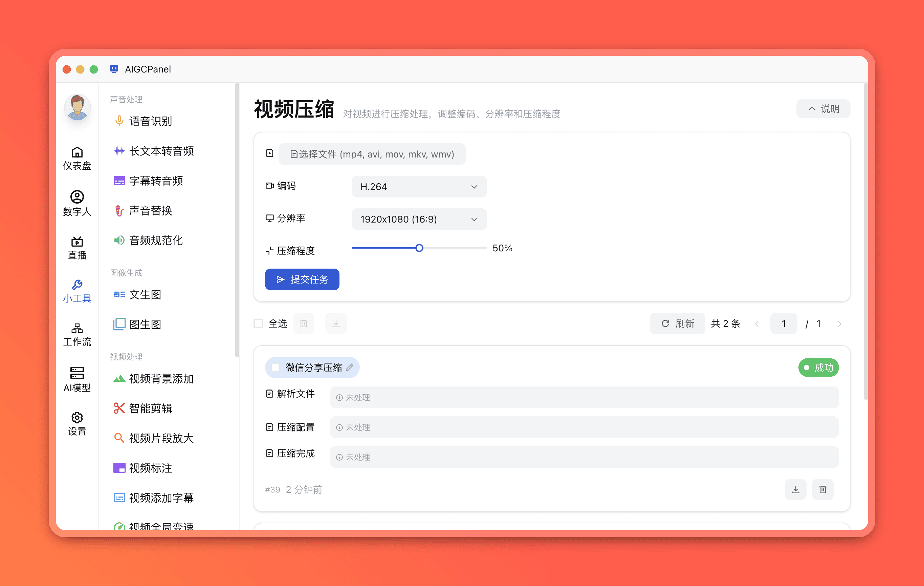The height and width of the screenshot is (586, 924).
Task: Toggle the 全选 checkbox
Action: coord(258,324)
